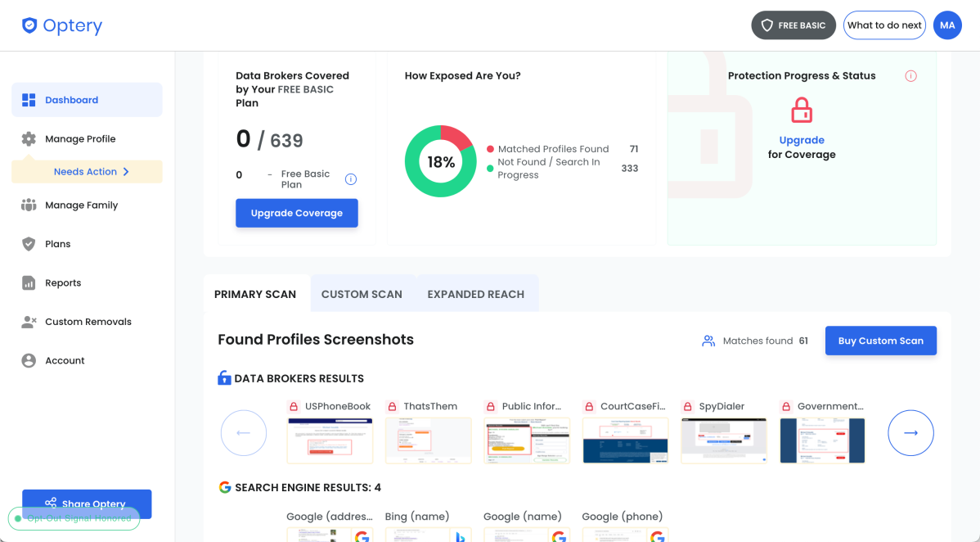This screenshot has width=980, height=542.
Task: Open the USPhoneBook screenshot thumbnail
Action: tap(330, 440)
